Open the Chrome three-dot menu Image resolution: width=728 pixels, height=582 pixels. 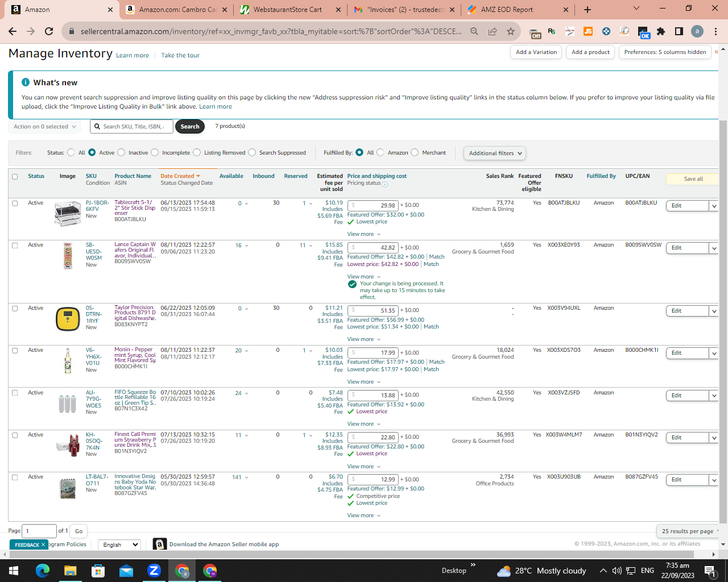coord(715,31)
